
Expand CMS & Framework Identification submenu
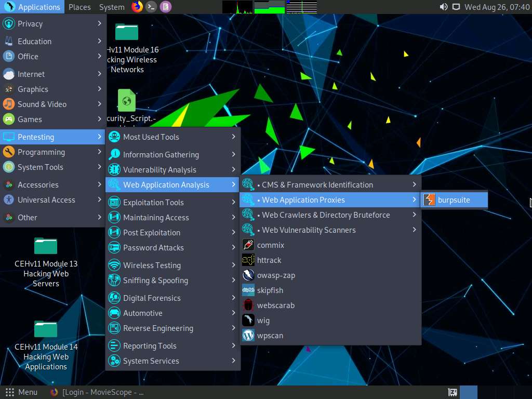(x=318, y=184)
